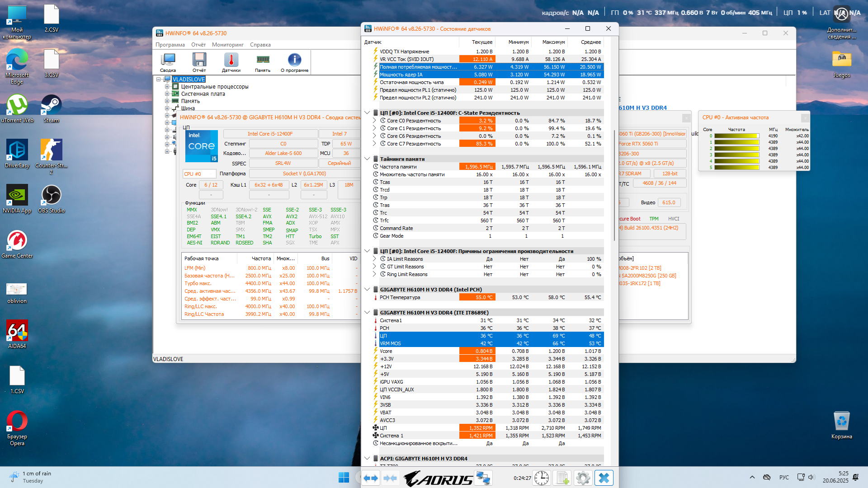Select the Vcore voltage row
Viewport: 868px width, 488px height.
point(487,351)
